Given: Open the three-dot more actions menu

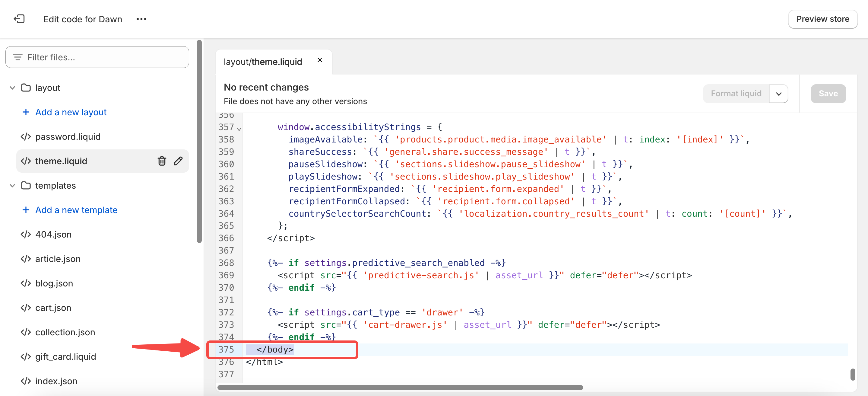Looking at the screenshot, I should [141, 19].
